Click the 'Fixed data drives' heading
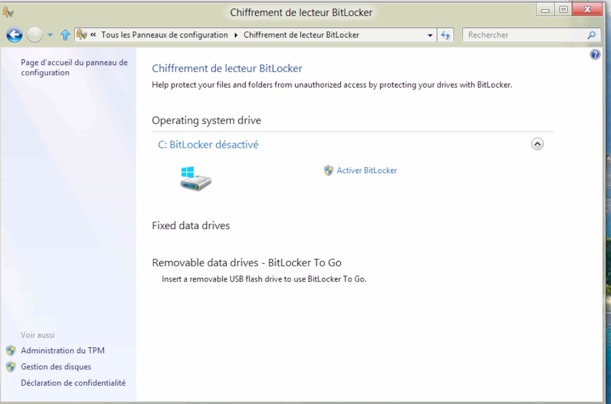The width and height of the screenshot is (611, 404). [x=191, y=226]
